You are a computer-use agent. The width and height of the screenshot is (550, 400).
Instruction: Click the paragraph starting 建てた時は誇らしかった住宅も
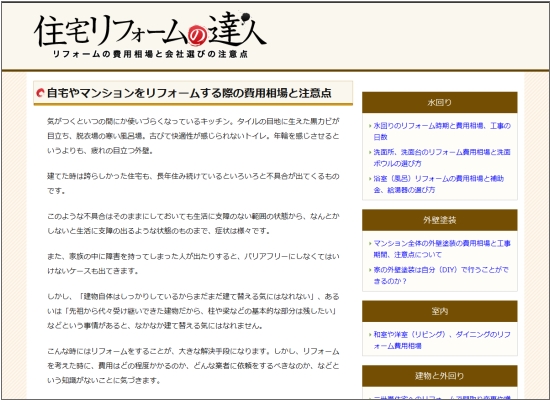coord(193,183)
